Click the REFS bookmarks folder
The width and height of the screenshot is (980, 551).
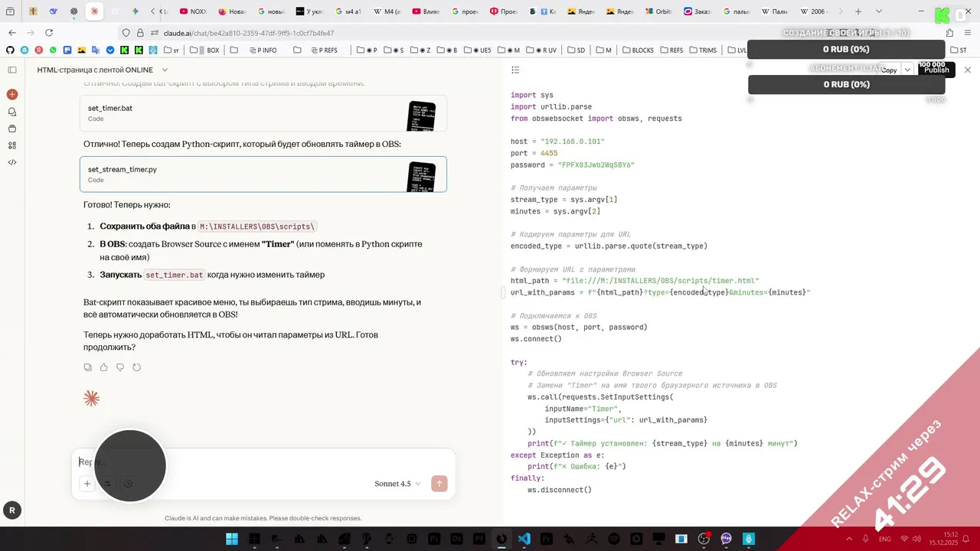[x=671, y=51]
